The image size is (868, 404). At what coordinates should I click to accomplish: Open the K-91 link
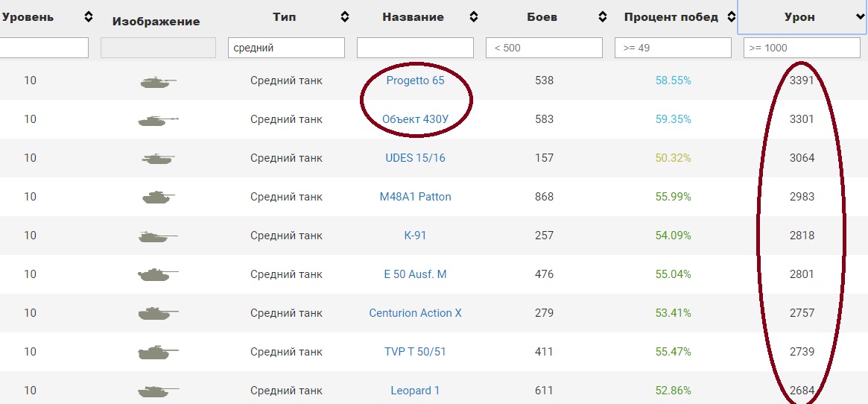(415, 236)
